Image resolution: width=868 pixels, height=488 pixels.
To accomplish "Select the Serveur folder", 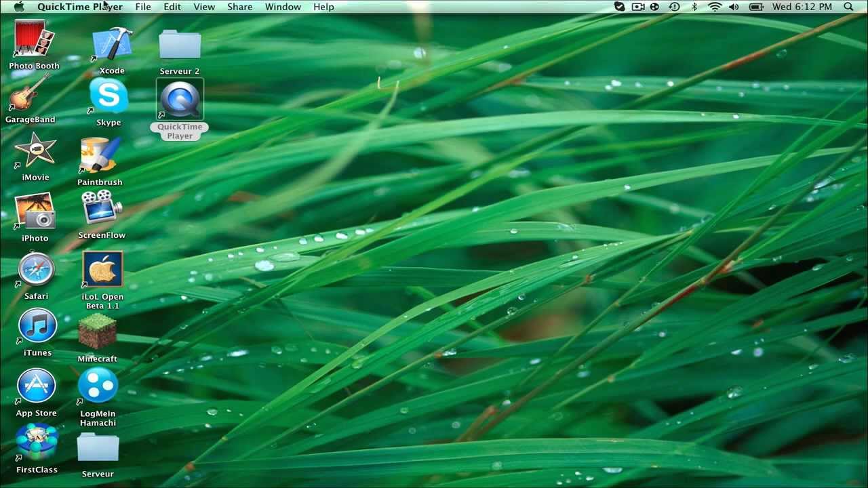I will pyautogui.click(x=98, y=449).
